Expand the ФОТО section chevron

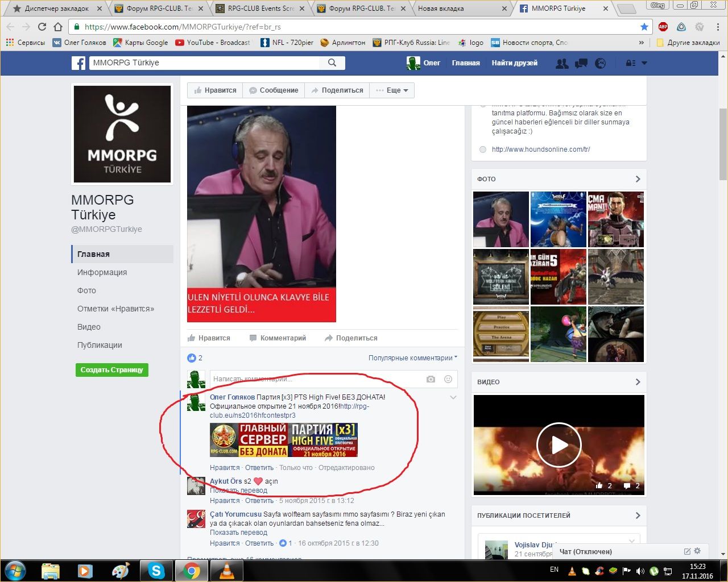pyautogui.click(x=638, y=179)
